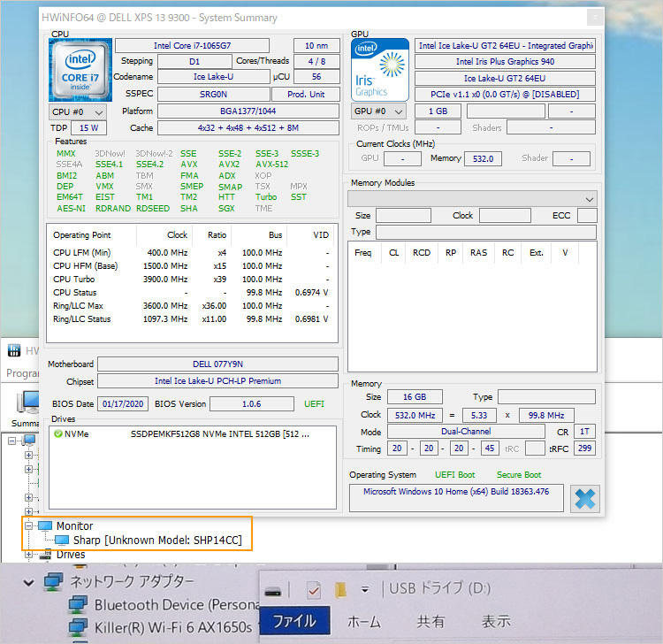Collapse the root computer tree node

pos(11,441)
